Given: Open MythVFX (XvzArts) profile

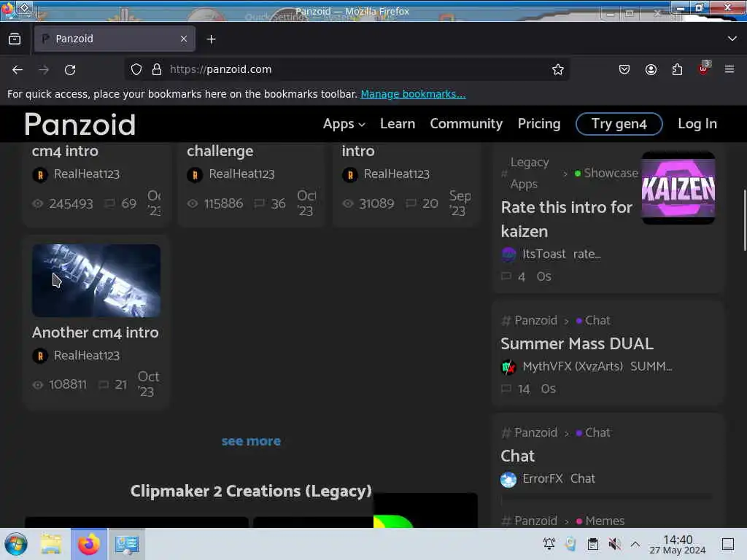Looking at the screenshot, I should tap(573, 367).
